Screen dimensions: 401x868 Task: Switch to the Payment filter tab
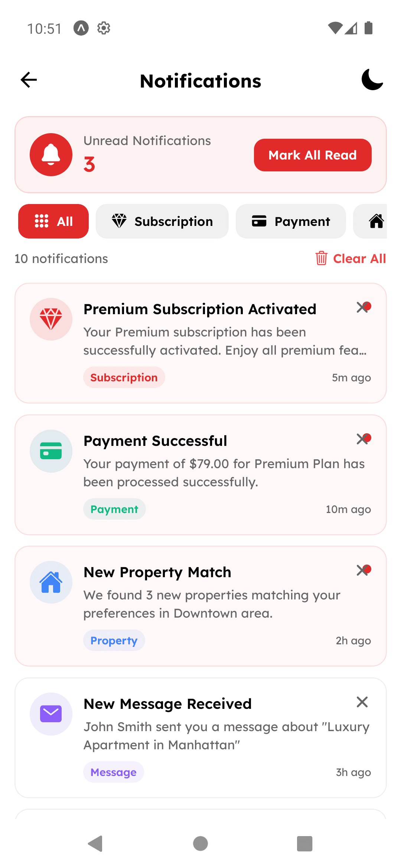(291, 221)
